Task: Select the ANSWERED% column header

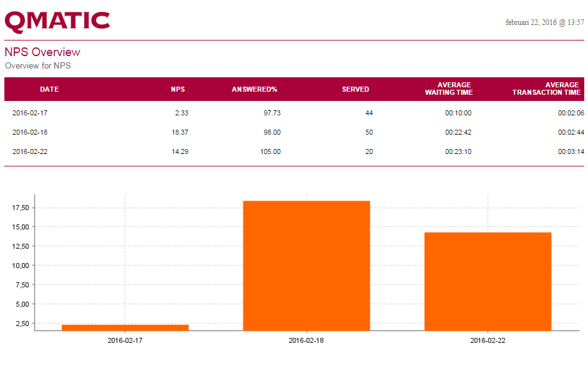Action: [x=254, y=89]
